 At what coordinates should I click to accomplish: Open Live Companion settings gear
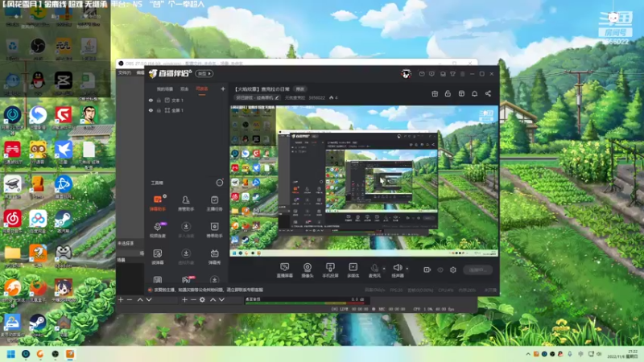click(x=453, y=269)
